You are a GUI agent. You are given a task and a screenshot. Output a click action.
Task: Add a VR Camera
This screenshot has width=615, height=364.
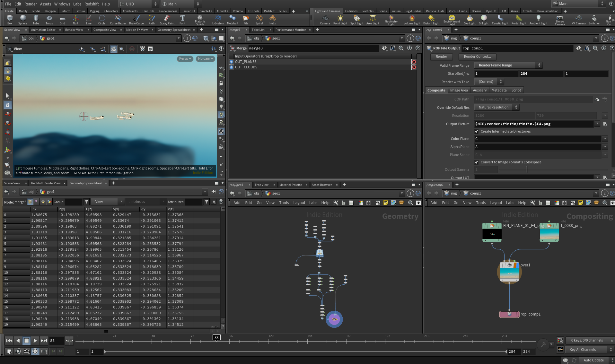tap(579, 20)
